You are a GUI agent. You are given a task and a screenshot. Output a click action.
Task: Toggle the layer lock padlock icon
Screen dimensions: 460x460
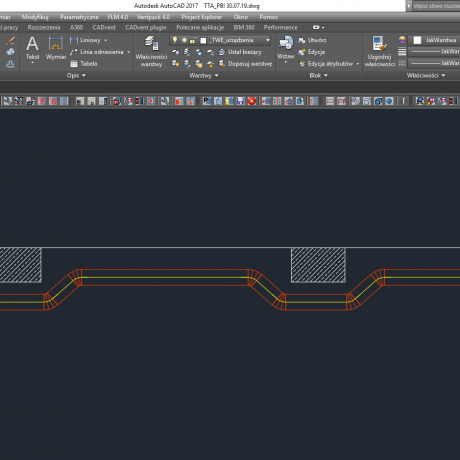point(193,40)
